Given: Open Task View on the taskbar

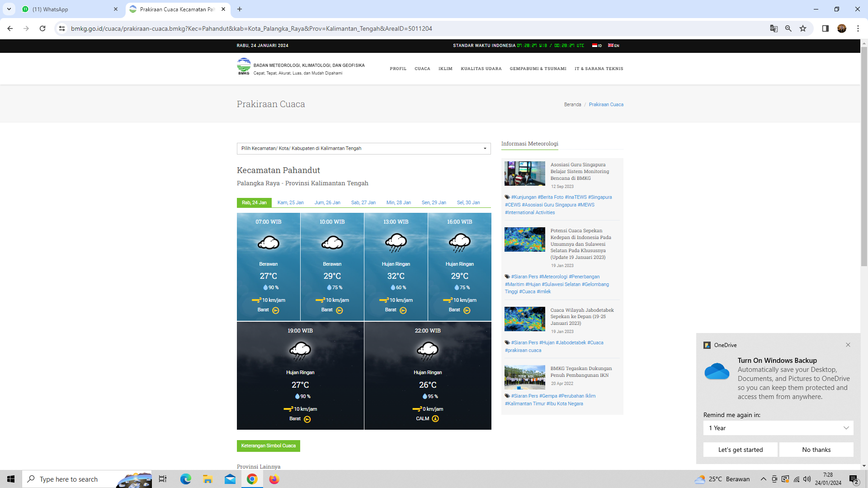Looking at the screenshot, I should tap(163, 479).
